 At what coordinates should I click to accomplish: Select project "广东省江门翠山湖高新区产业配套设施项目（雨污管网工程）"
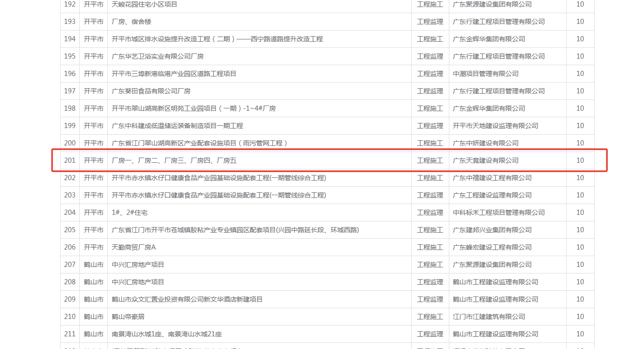pyautogui.click(x=200, y=143)
